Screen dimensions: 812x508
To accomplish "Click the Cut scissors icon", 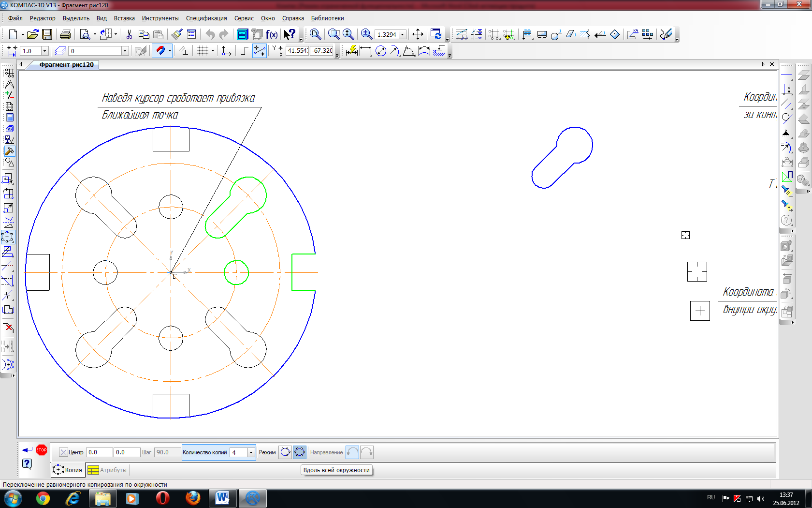I will click(x=129, y=34).
